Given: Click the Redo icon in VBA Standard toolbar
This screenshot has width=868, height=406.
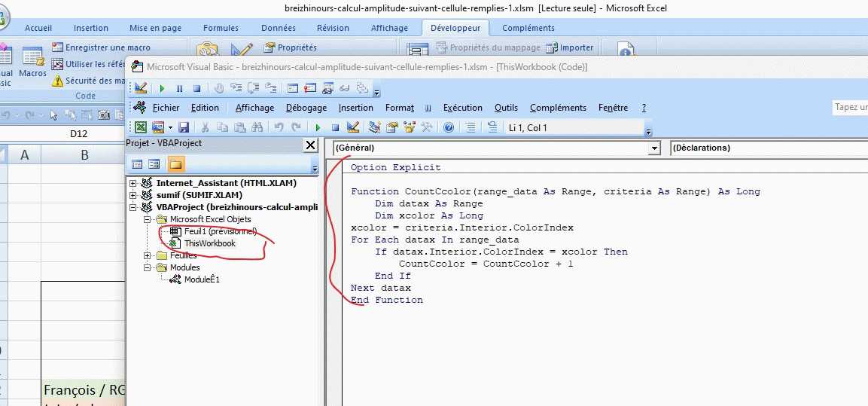Looking at the screenshot, I should pos(296,127).
